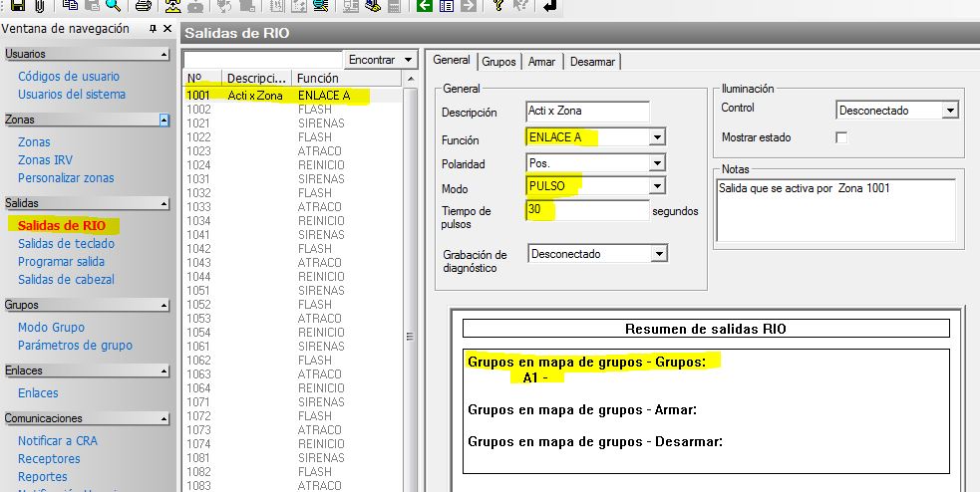
Task: Toggle the Mostrar estado checkbox
Action: (x=841, y=137)
